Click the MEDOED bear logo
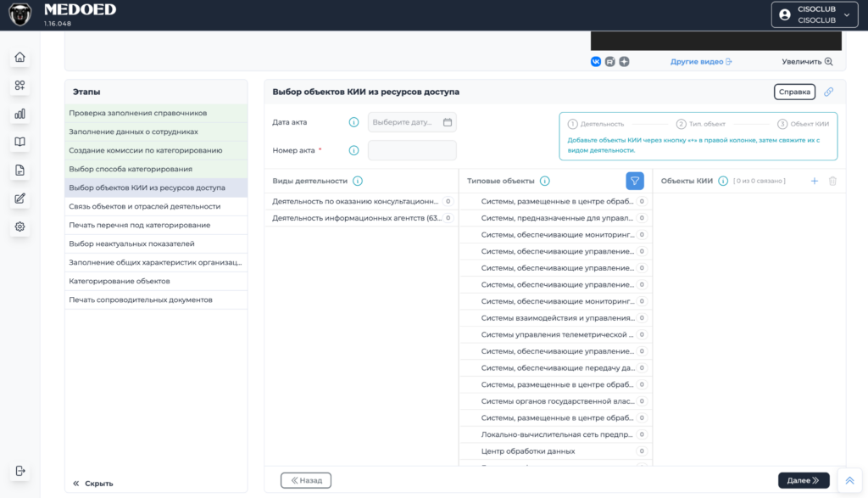The height and width of the screenshot is (498, 868). click(x=20, y=15)
